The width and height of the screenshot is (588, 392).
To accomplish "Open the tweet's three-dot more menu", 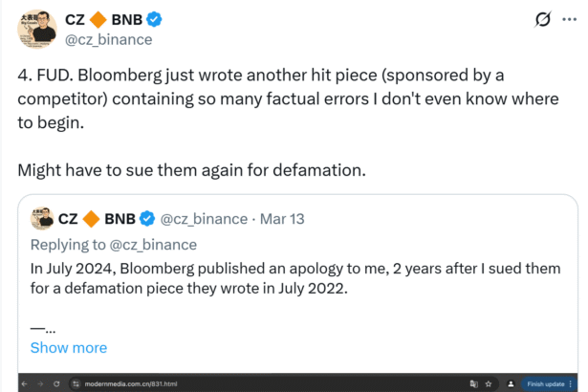I will point(570,18).
